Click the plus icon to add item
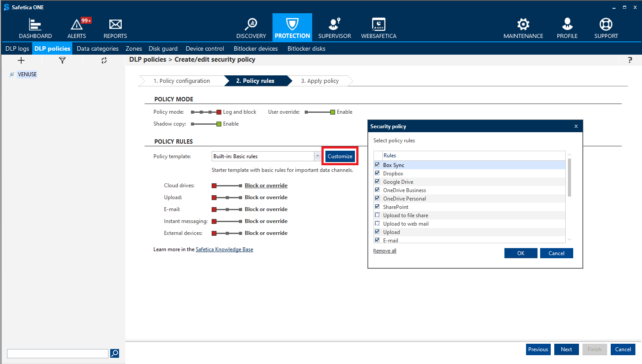642x364 pixels. click(x=21, y=61)
